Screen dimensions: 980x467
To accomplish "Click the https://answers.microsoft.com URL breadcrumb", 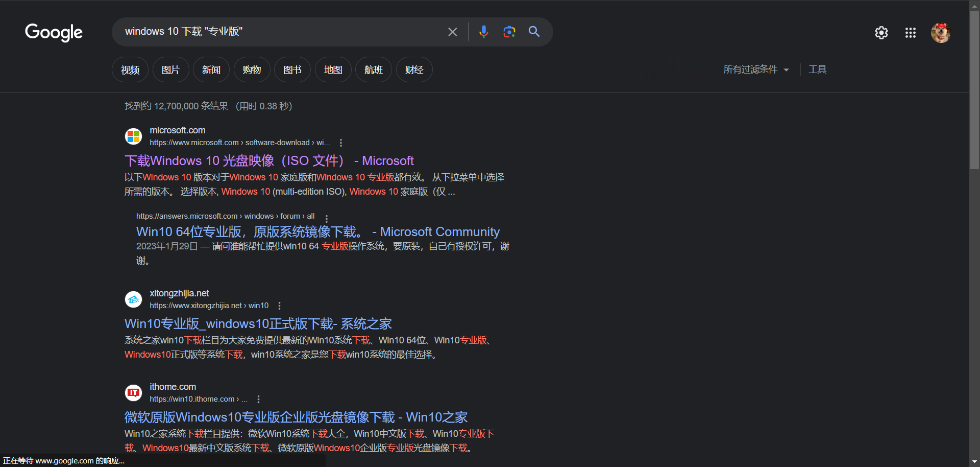I will coord(225,216).
